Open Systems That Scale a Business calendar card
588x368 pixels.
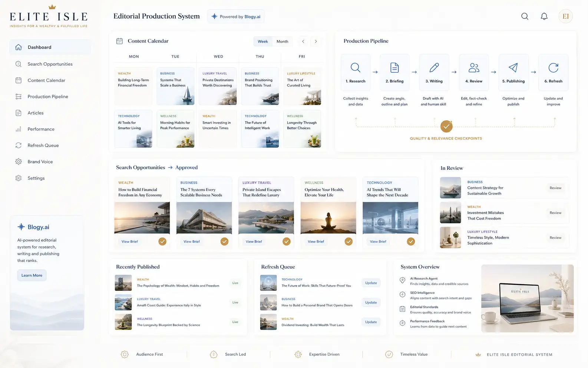175,86
